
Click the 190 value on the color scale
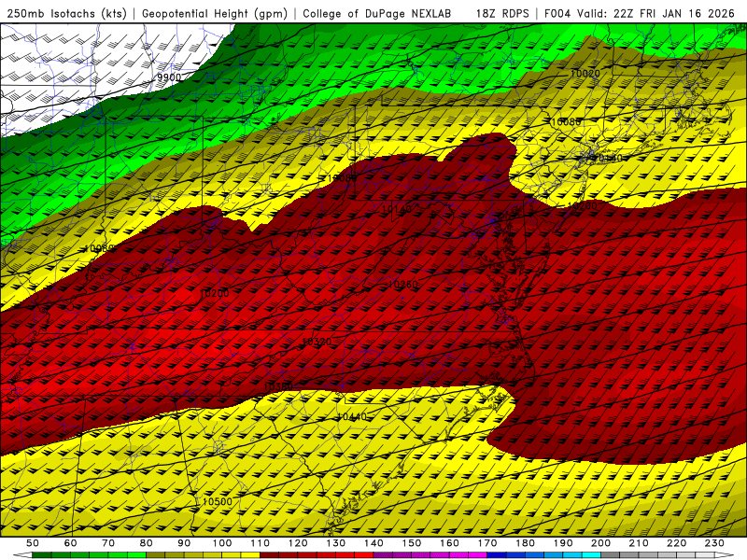coord(563,543)
